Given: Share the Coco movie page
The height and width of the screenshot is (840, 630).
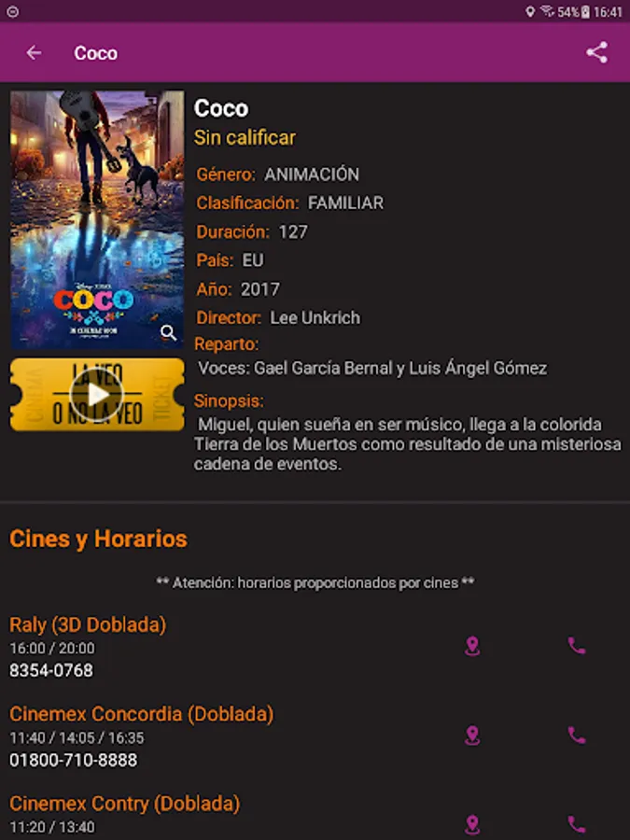Looking at the screenshot, I should (x=596, y=52).
